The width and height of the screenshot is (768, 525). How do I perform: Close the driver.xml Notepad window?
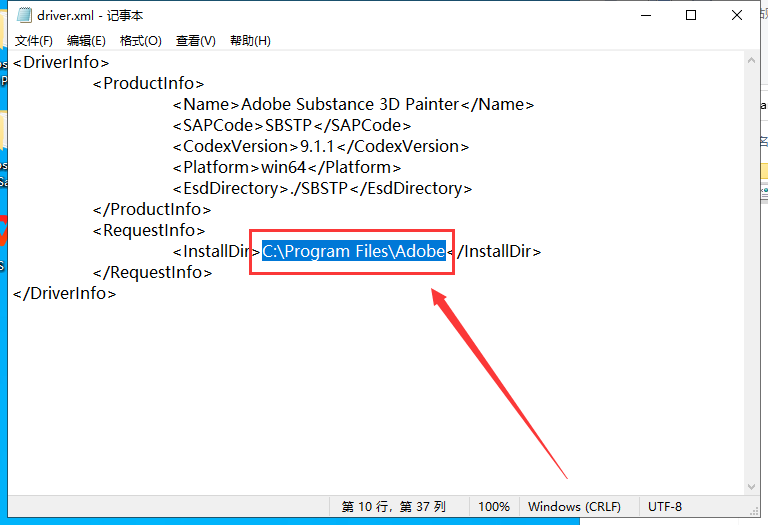tap(737, 15)
